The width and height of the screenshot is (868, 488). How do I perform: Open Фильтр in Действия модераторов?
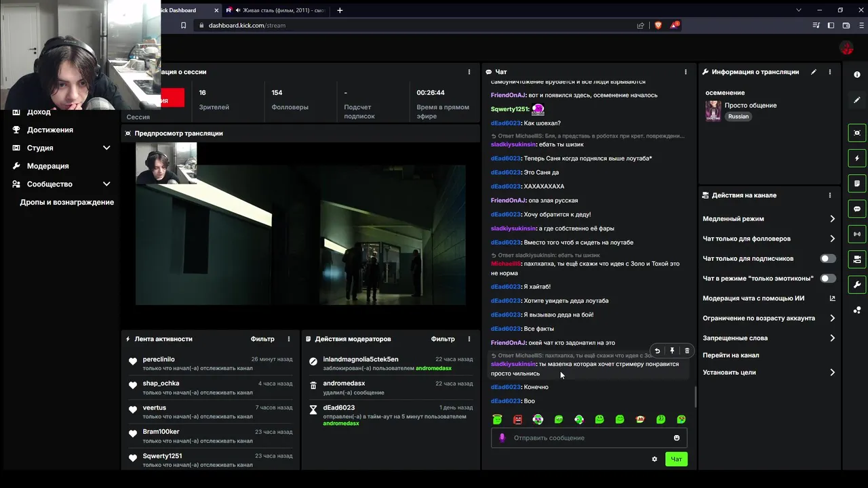(443, 339)
